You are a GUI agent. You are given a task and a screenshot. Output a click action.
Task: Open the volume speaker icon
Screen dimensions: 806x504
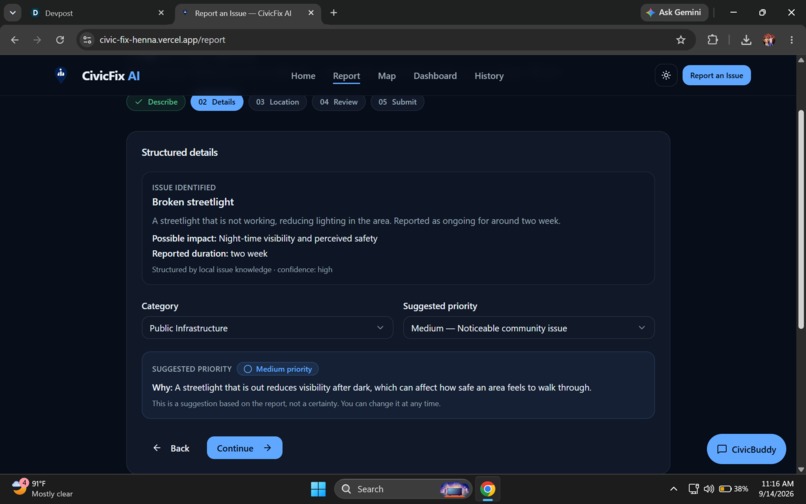point(709,489)
